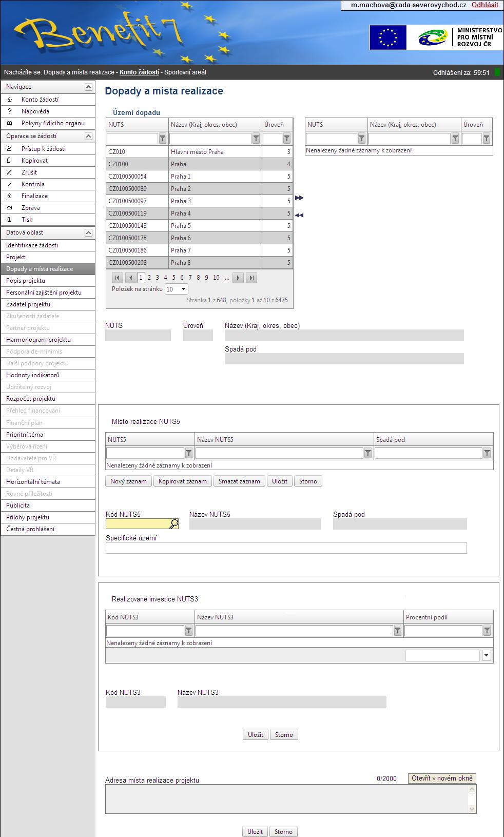Screen dimensions: 504x837
Task: Click the Odhlásit link
Action: 485,5
